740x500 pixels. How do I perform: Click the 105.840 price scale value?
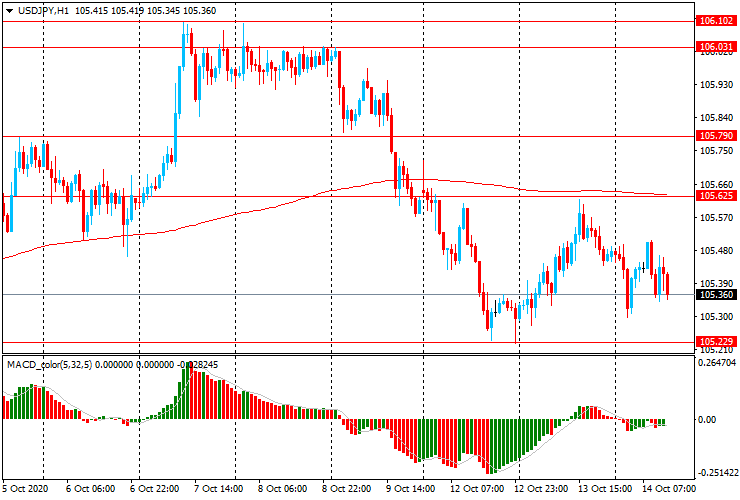pos(716,118)
